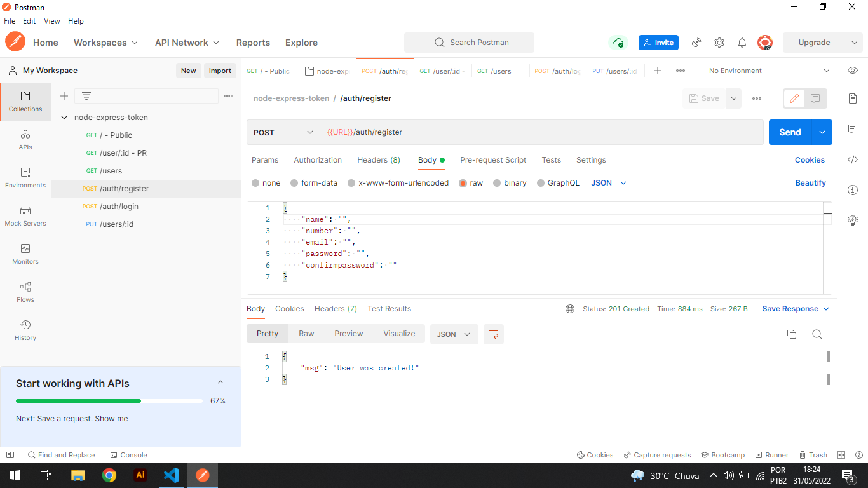Click the Import button
868x488 pixels.
(x=220, y=71)
